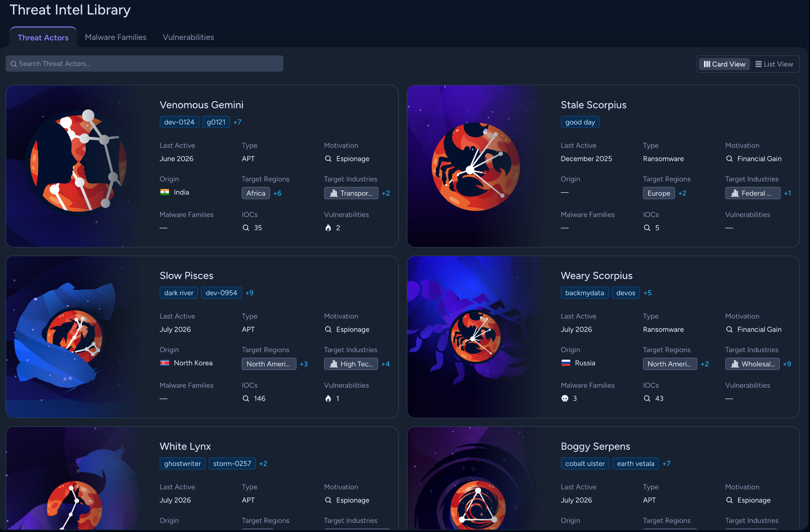
Task: Click the Federal ... industry tag
Action: pos(753,193)
